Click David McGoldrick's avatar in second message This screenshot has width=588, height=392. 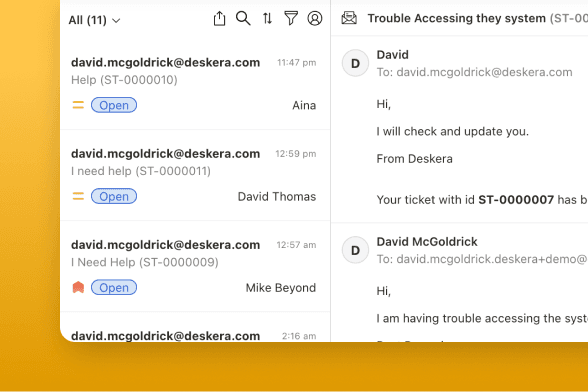tap(355, 250)
